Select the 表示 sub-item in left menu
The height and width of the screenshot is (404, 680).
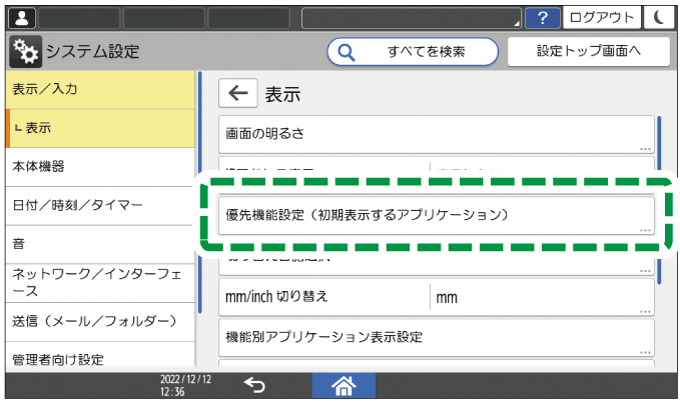100,128
